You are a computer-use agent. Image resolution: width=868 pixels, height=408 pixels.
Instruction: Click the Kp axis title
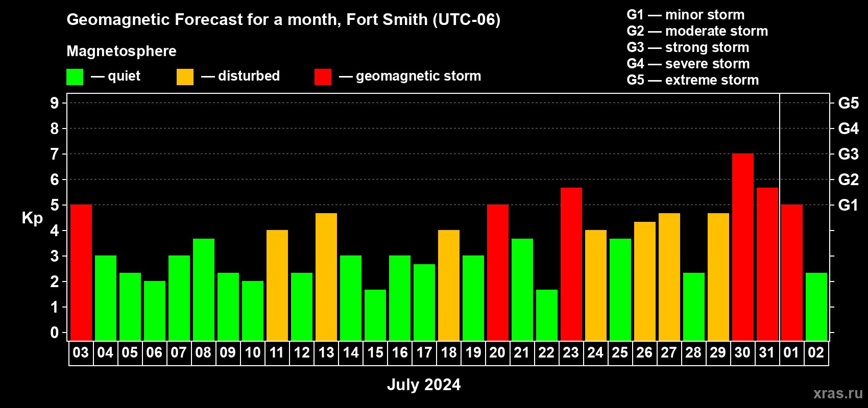point(32,218)
